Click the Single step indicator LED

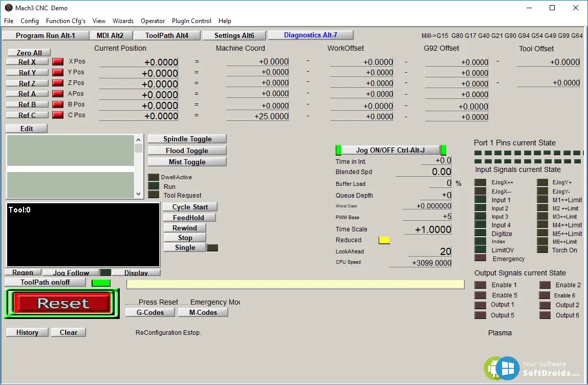pyautogui.click(x=212, y=248)
